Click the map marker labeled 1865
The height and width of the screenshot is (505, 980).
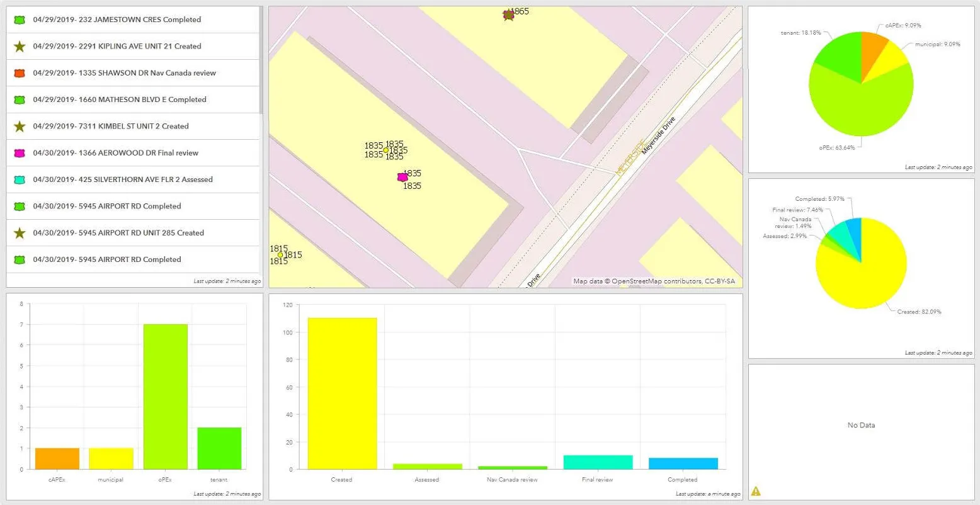tap(508, 14)
